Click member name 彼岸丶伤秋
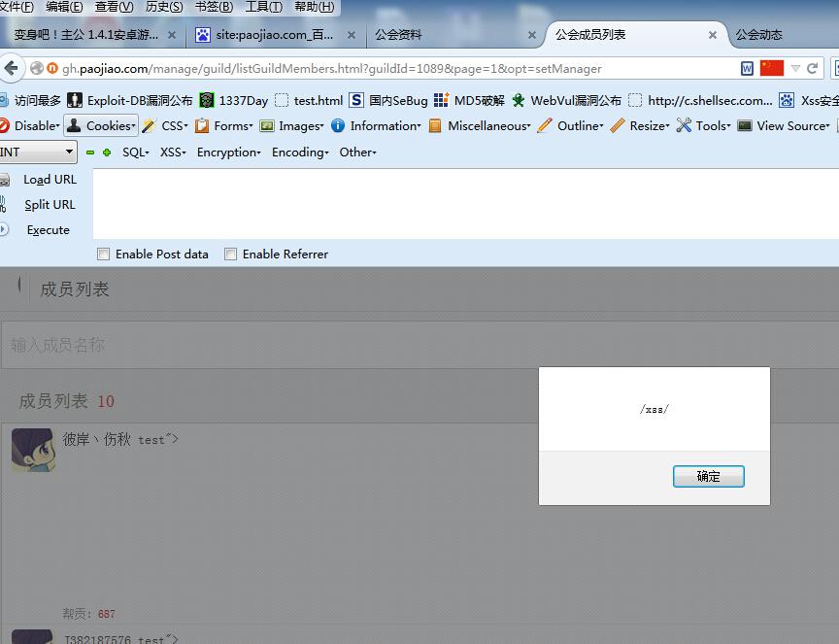Screen dimensions: 839x644 (97, 439)
